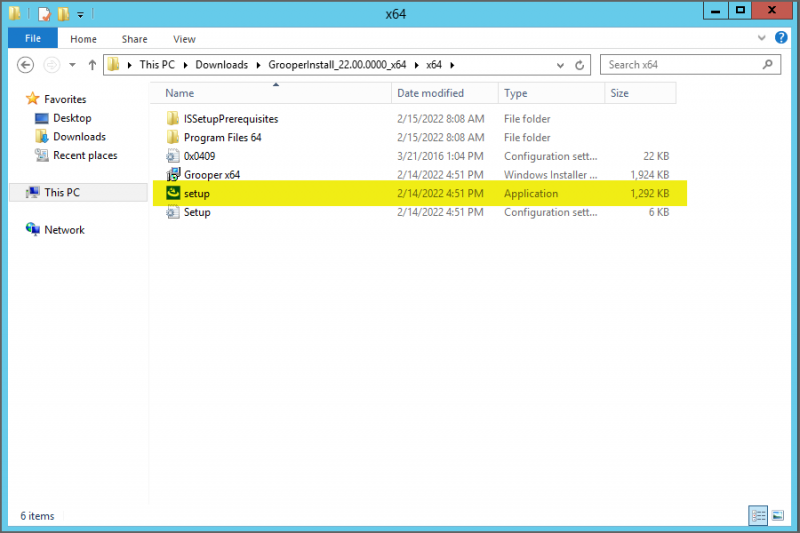Open the recent locations dropdown arrow

[72, 65]
